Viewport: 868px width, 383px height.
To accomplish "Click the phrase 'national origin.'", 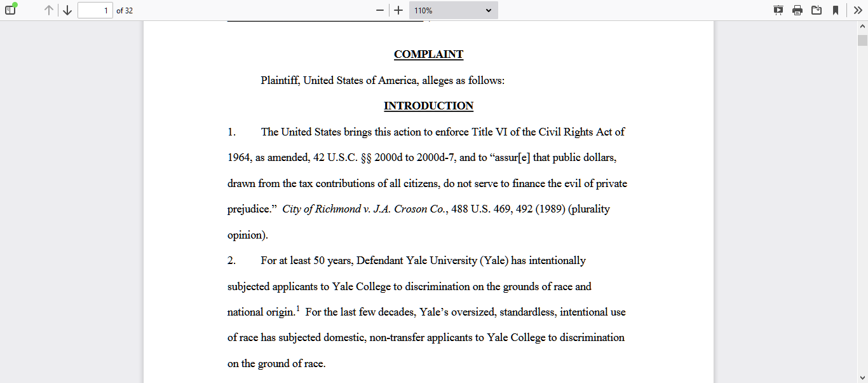I will [261, 312].
